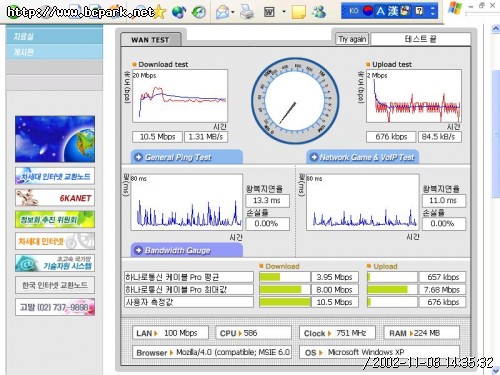Click the 10.5 Mbps download result field
The image size is (500, 375).
(x=157, y=137)
